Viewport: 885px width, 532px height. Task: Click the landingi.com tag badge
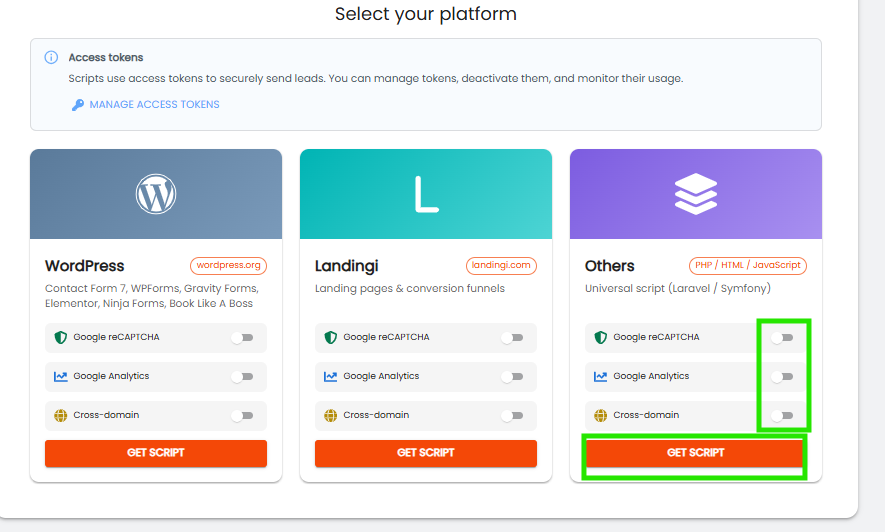tap(501, 266)
